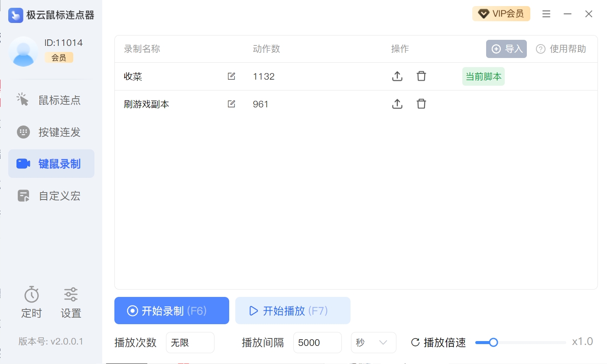Click the user avatar picture

pos(23,52)
